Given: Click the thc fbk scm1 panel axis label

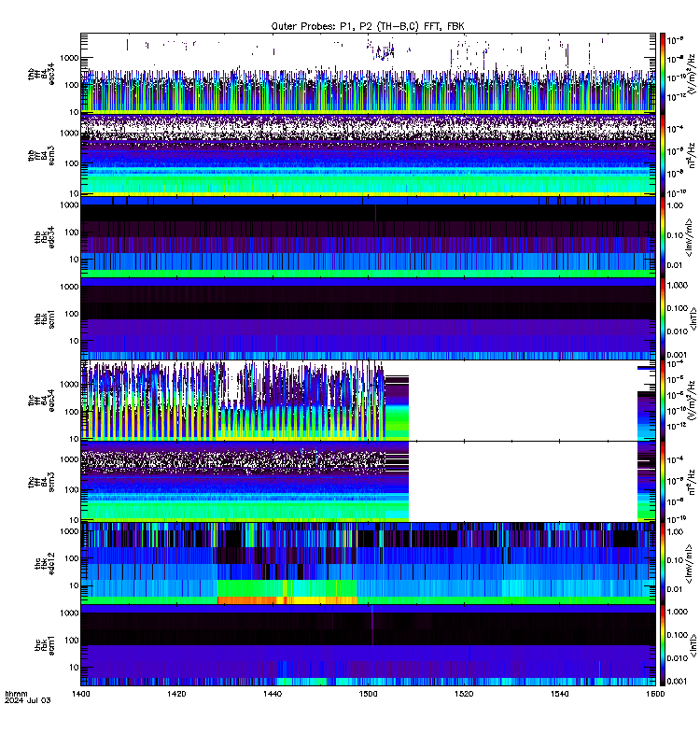Looking at the screenshot, I should pos(44,645).
